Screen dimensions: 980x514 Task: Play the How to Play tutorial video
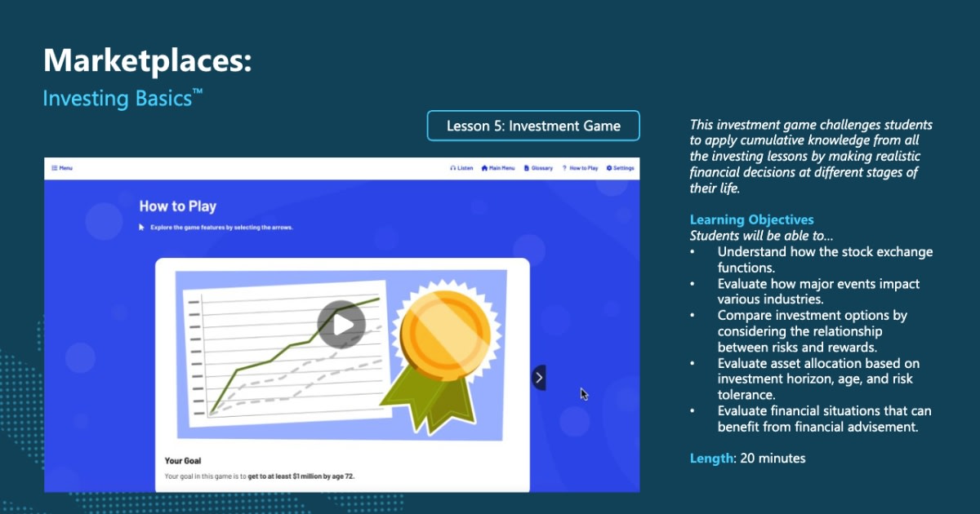342,323
